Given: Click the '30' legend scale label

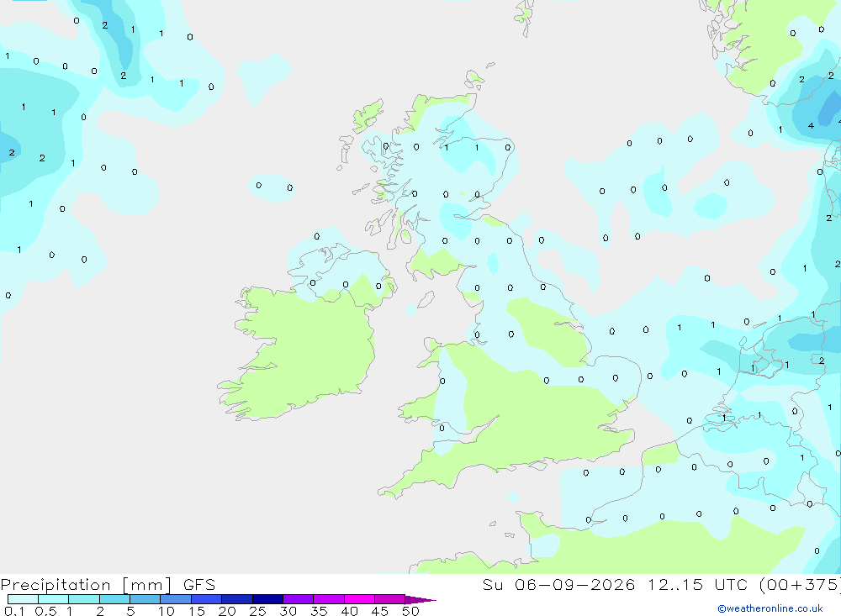Looking at the screenshot, I should point(288,611).
